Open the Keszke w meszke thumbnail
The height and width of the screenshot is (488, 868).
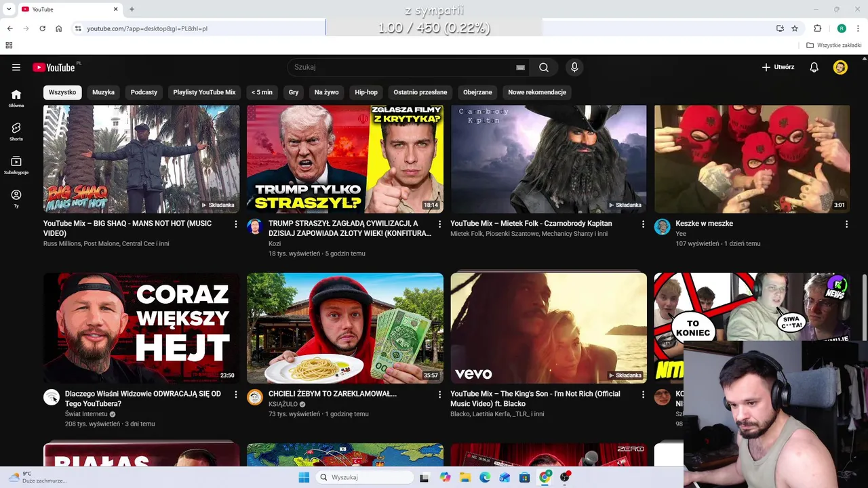coord(752,159)
